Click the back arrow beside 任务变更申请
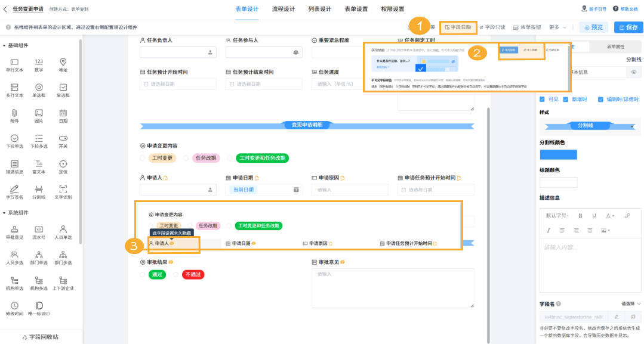644x344 pixels. pos(6,10)
